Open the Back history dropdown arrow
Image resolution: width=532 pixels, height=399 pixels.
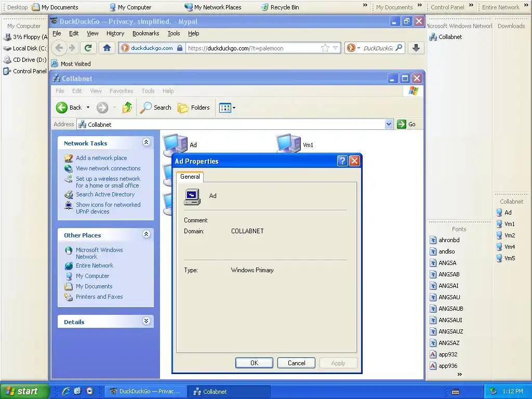click(88, 108)
